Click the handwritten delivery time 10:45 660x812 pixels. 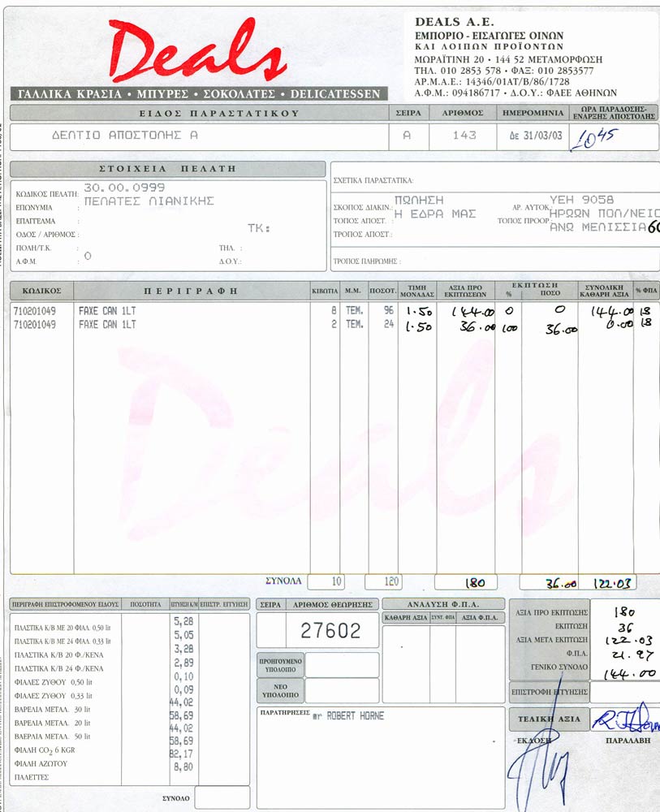[593, 139]
